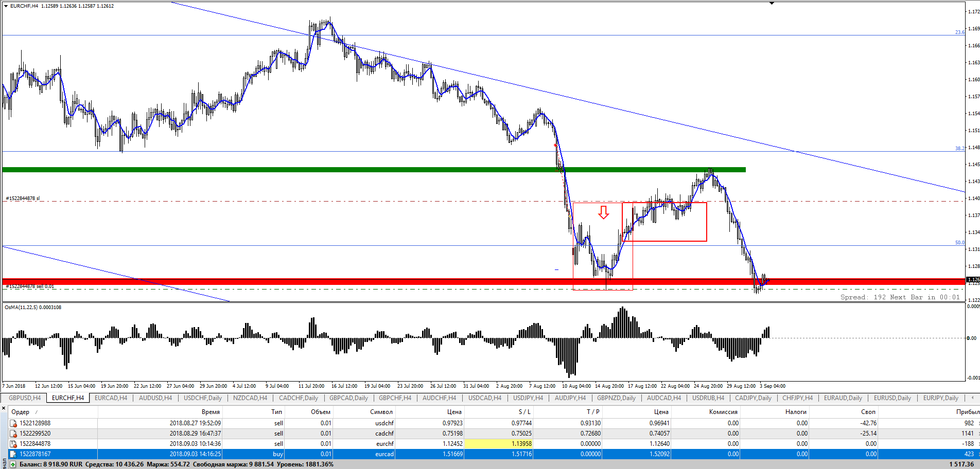The image size is (980, 469).
Task: Sort orders by the Тип column
Action: click(x=253, y=411)
